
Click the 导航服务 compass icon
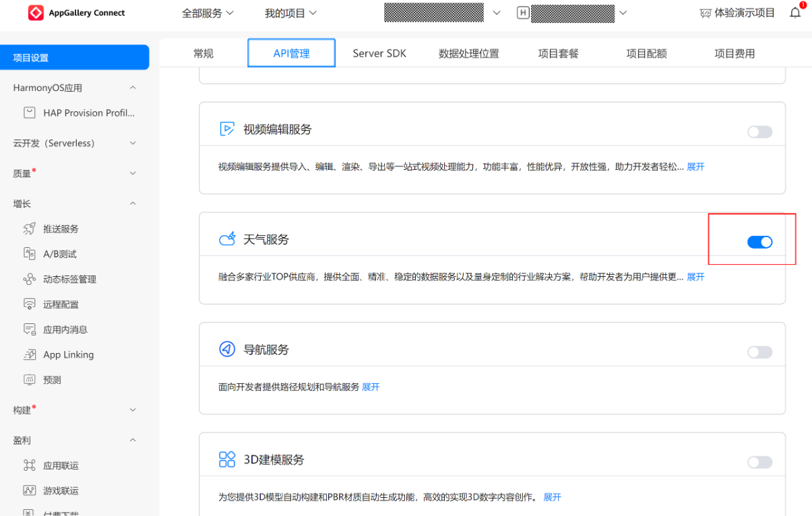pyautogui.click(x=227, y=349)
